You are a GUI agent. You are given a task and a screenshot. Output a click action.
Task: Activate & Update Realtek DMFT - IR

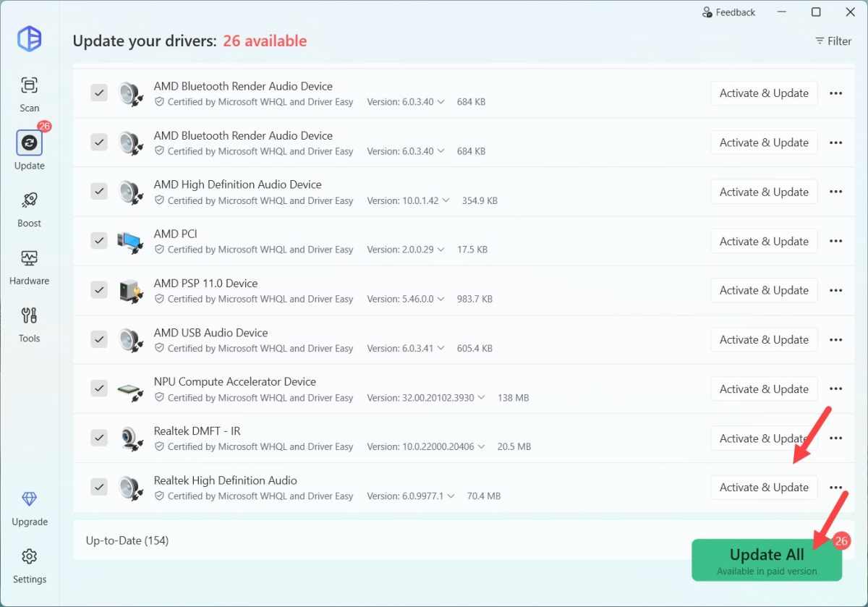point(764,438)
